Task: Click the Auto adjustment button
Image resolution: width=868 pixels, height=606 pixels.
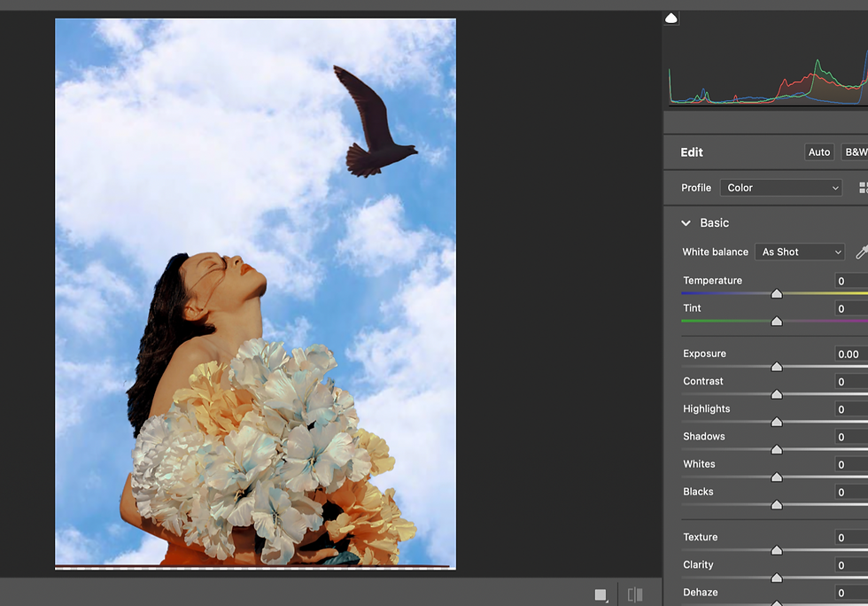Action: 819,152
